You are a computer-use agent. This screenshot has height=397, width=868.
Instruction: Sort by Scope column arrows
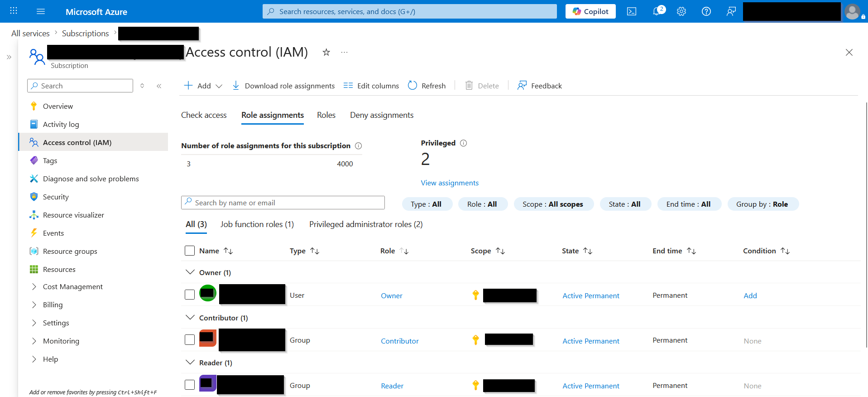500,251
